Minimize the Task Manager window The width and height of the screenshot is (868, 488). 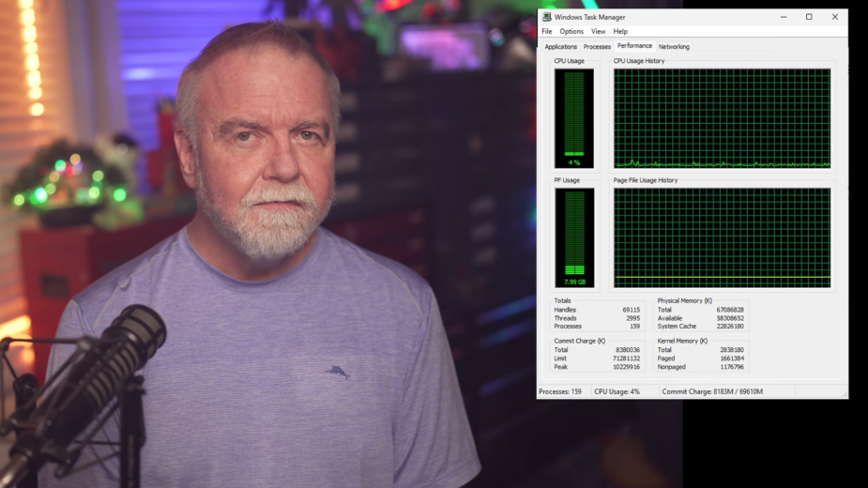[x=784, y=17]
